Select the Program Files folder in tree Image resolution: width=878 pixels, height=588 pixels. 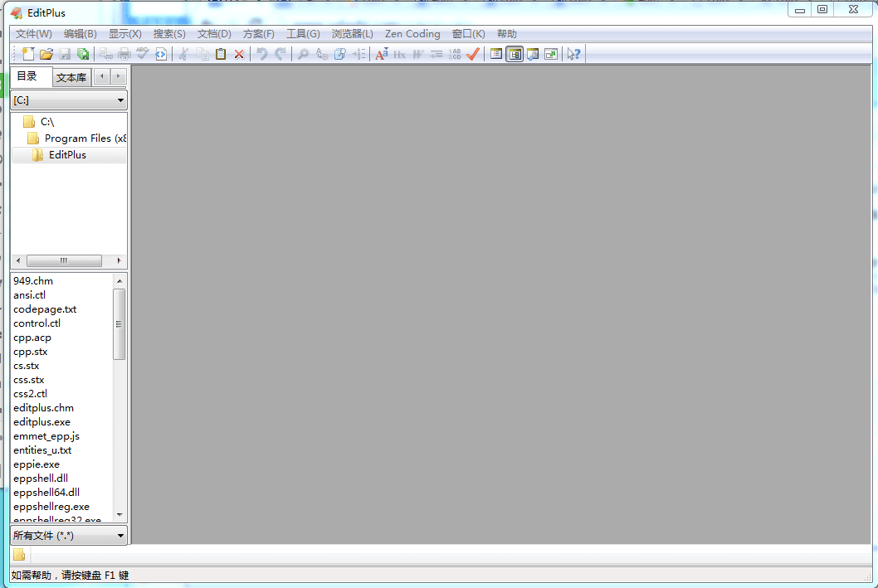[x=85, y=138]
